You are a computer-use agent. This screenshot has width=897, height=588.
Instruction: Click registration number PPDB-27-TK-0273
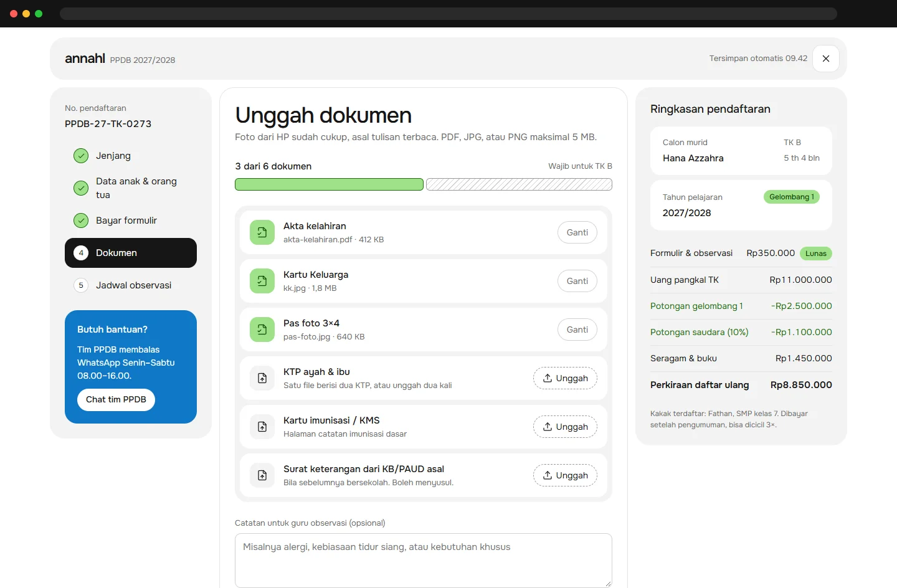(108, 124)
